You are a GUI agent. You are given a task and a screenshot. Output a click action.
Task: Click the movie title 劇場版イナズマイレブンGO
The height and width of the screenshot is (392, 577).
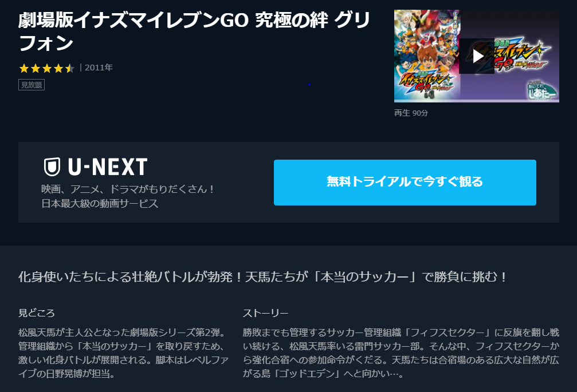pyautogui.click(x=194, y=31)
